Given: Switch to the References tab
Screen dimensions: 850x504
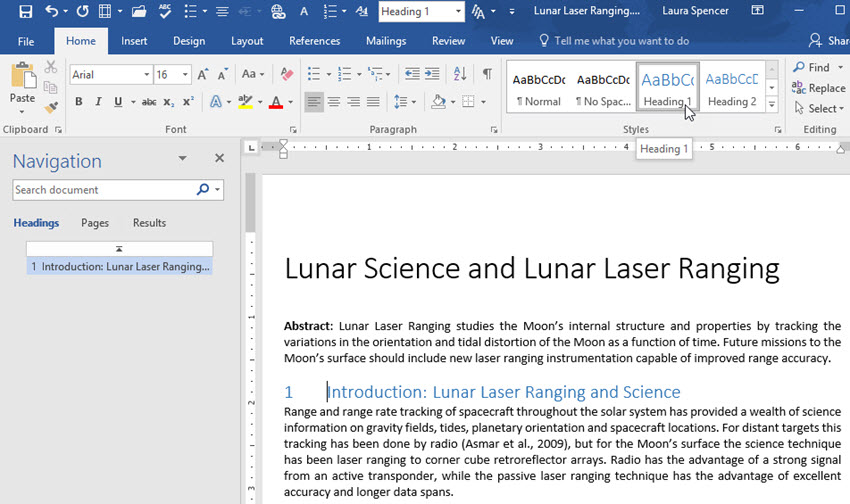Looking at the screenshot, I should click(x=314, y=41).
